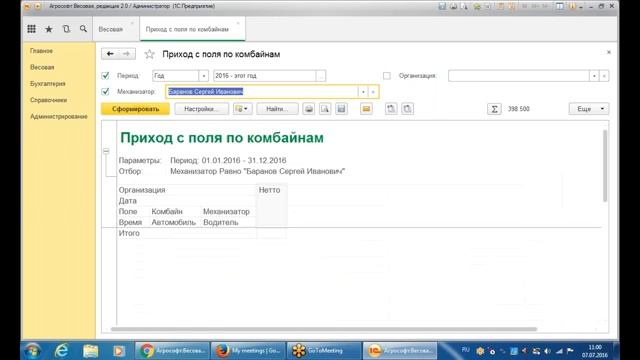Switch to Firefox My meetings taskbar button
Image resolution: width=640 pixels, height=360 pixels.
(x=248, y=351)
